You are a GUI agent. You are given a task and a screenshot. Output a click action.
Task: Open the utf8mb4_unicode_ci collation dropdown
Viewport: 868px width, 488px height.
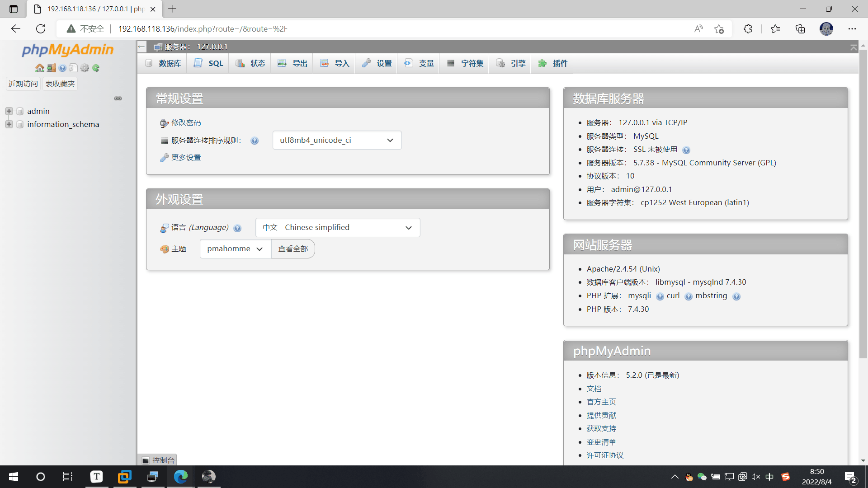pyautogui.click(x=337, y=140)
